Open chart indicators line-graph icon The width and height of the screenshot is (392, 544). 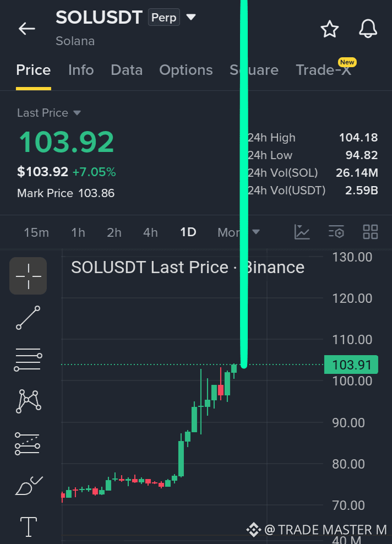click(302, 232)
